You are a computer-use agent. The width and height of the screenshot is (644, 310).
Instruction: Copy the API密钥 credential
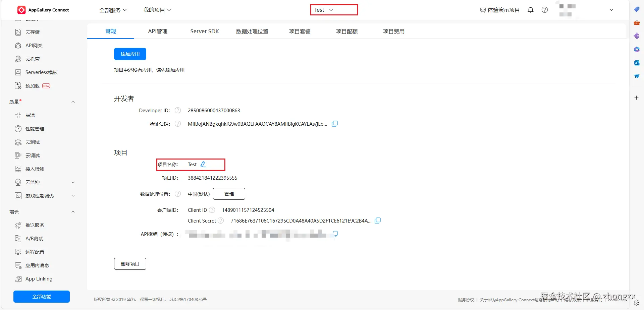coord(335,234)
